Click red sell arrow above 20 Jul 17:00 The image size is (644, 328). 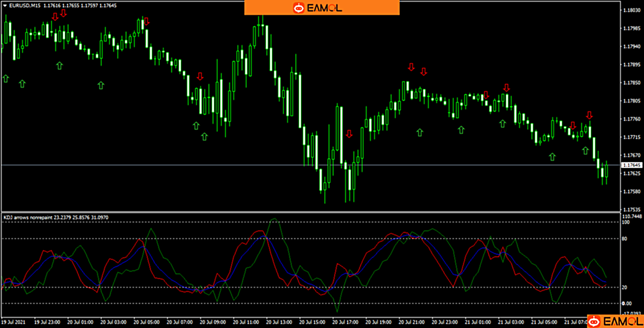349,134
